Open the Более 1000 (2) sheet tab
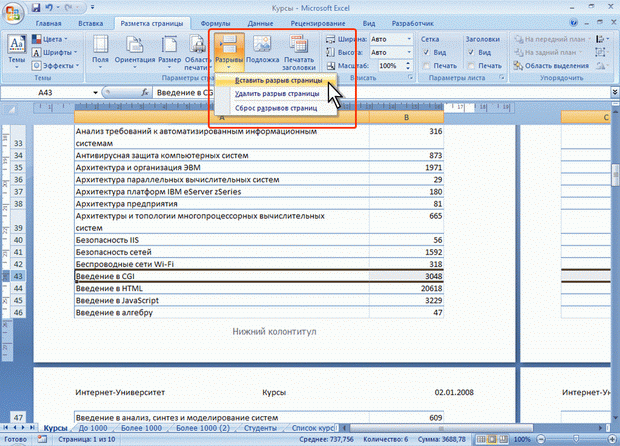Image resolution: width=620 pixels, height=446 pixels. pos(202,428)
